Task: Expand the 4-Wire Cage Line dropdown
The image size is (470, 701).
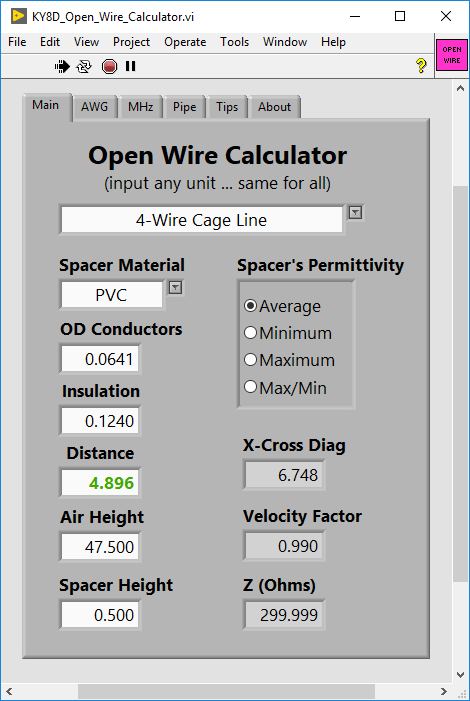Action: click(356, 213)
